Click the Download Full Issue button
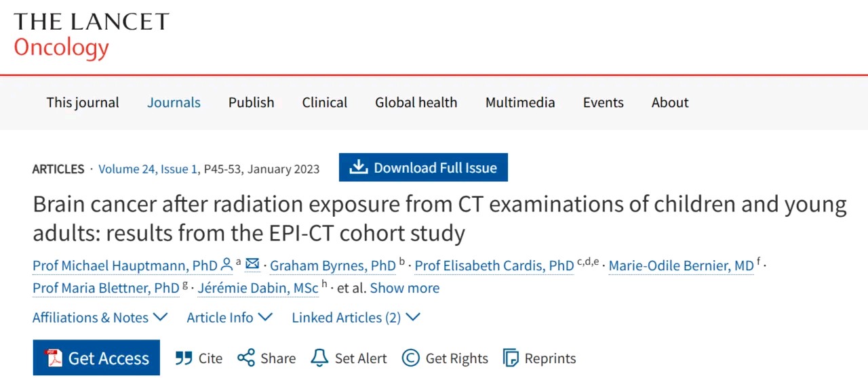868x378 pixels. [x=423, y=167]
